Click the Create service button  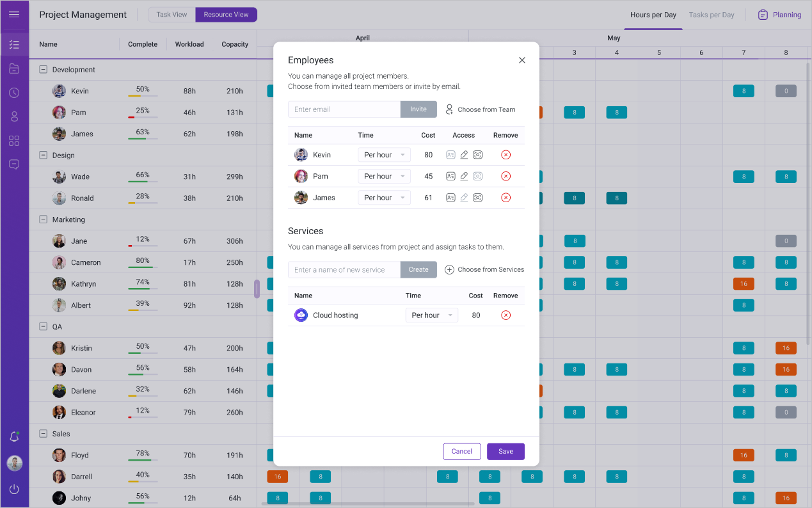418,270
